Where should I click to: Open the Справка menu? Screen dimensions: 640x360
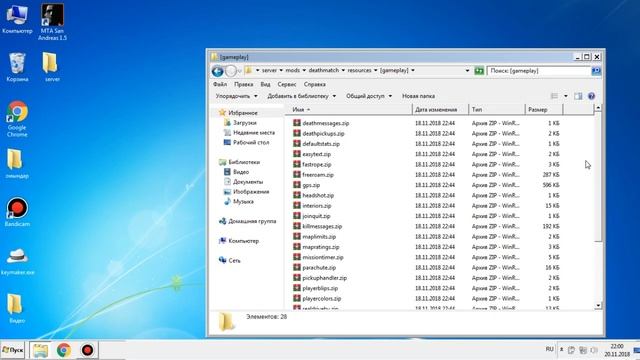(x=314, y=84)
